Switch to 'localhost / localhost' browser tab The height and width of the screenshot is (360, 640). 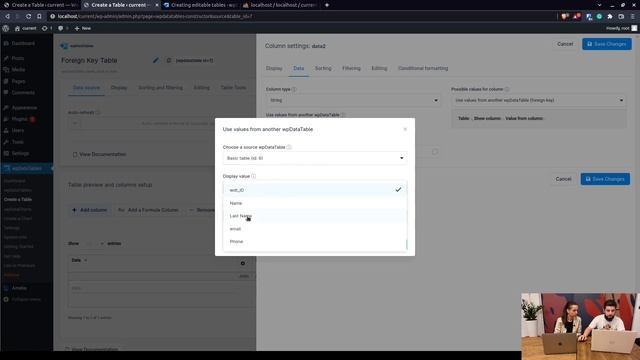tap(280, 5)
